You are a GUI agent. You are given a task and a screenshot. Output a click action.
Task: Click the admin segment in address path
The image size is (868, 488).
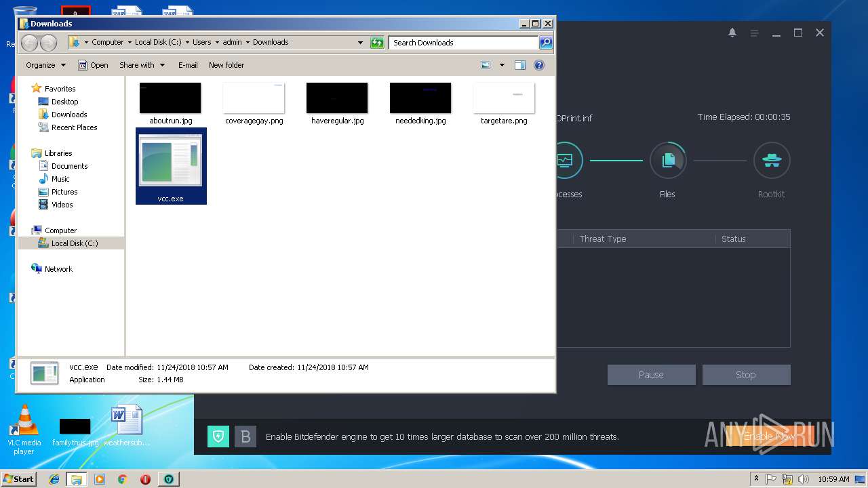(232, 42)
